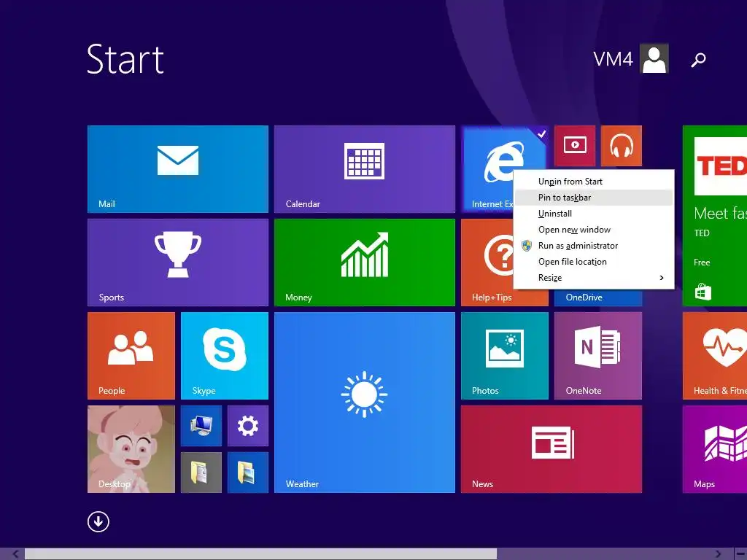This screenshot has height=560, width=747.
Task: Select Run as administrator
Action: [594, 246]
